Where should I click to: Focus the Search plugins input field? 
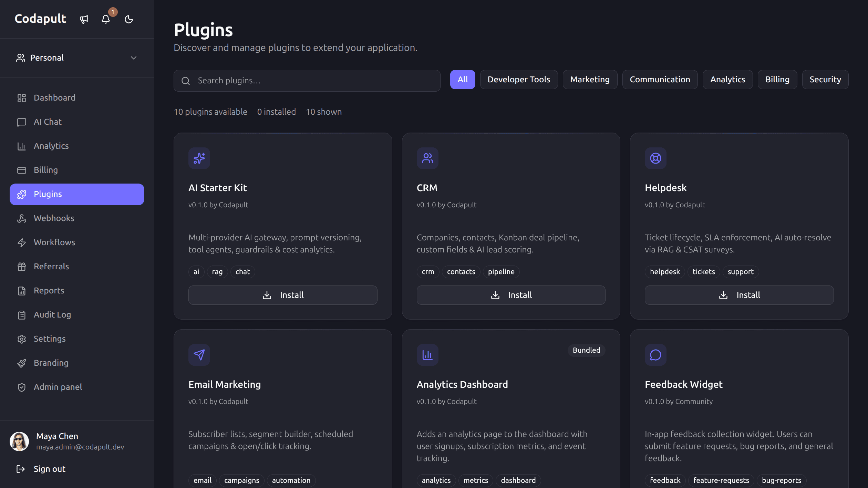tap(307, 81)
